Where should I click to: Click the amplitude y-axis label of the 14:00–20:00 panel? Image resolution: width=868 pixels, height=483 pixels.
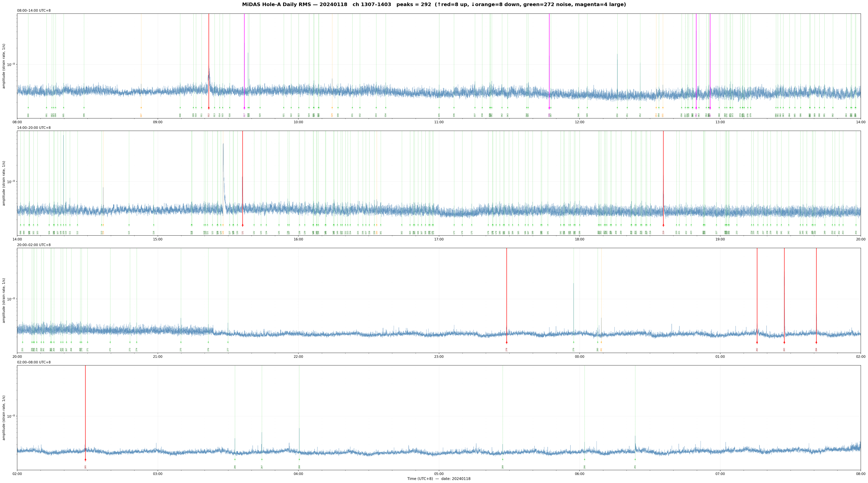point(4,183)
